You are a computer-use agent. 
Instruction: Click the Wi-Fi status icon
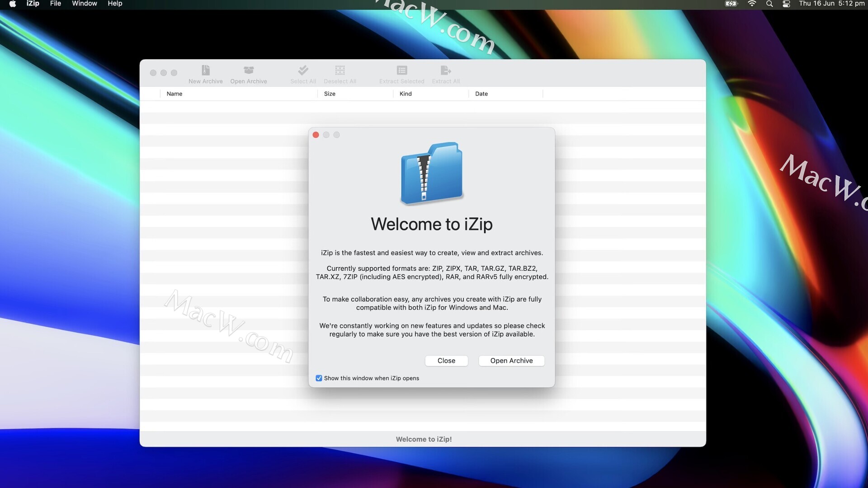[x=752, y=4]
